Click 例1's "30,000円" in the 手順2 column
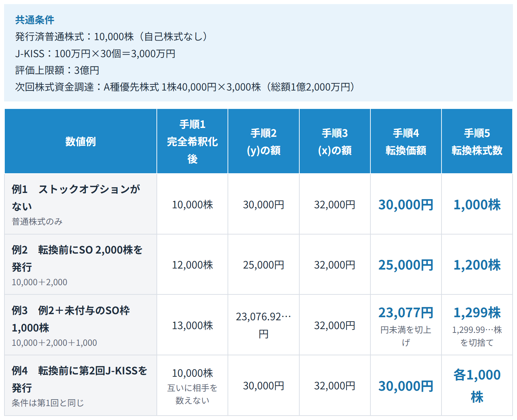Screen dimensions: 517x420 pyautogui.click(x=264, y=205)
